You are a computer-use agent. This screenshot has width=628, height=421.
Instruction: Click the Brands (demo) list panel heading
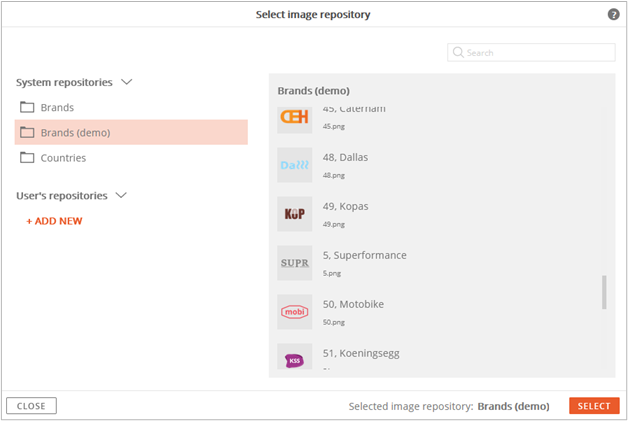[314, 91]
